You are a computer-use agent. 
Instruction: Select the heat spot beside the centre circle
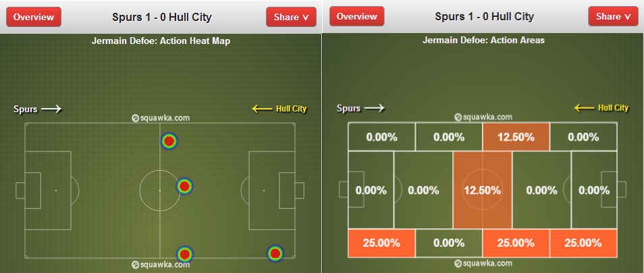[184, 187]
